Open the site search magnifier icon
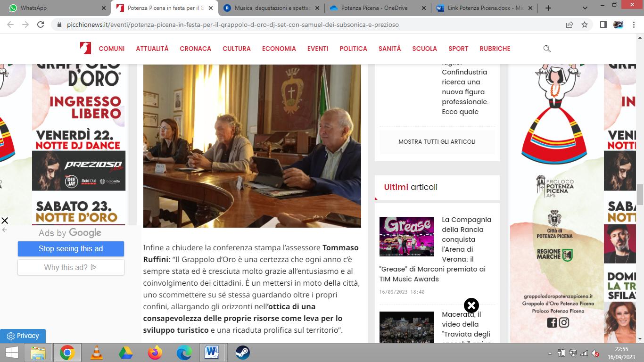Viewport: 644px width, 362px height. tap(547, 49)
